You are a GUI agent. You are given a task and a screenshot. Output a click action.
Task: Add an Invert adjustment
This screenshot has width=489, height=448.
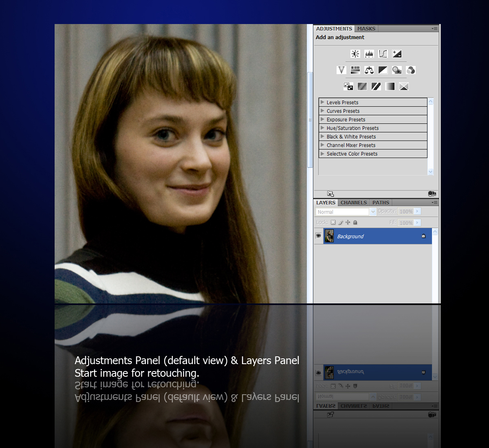[x=348, y=86]
